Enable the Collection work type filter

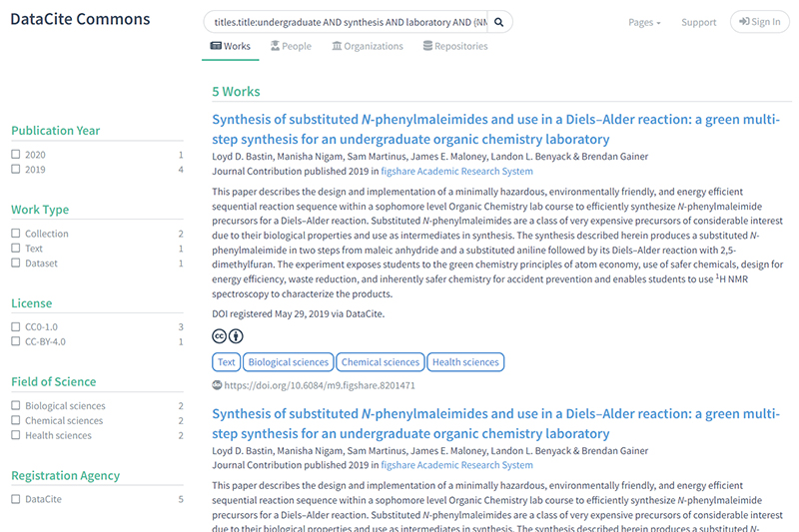click(16, 234)
